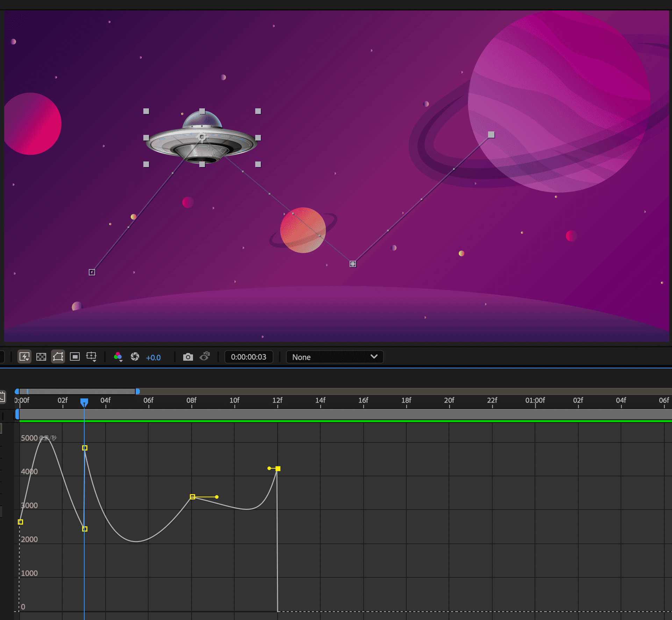Click the blue current-time indicator head

(84, 402)
